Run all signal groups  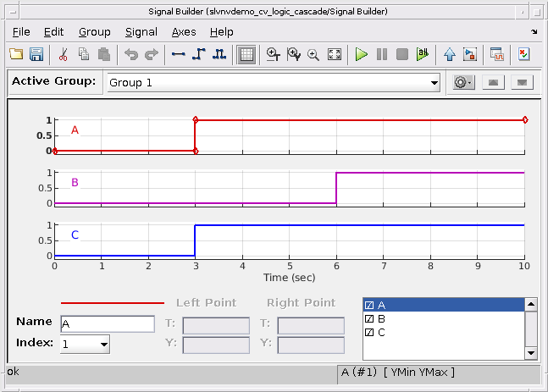423,54
